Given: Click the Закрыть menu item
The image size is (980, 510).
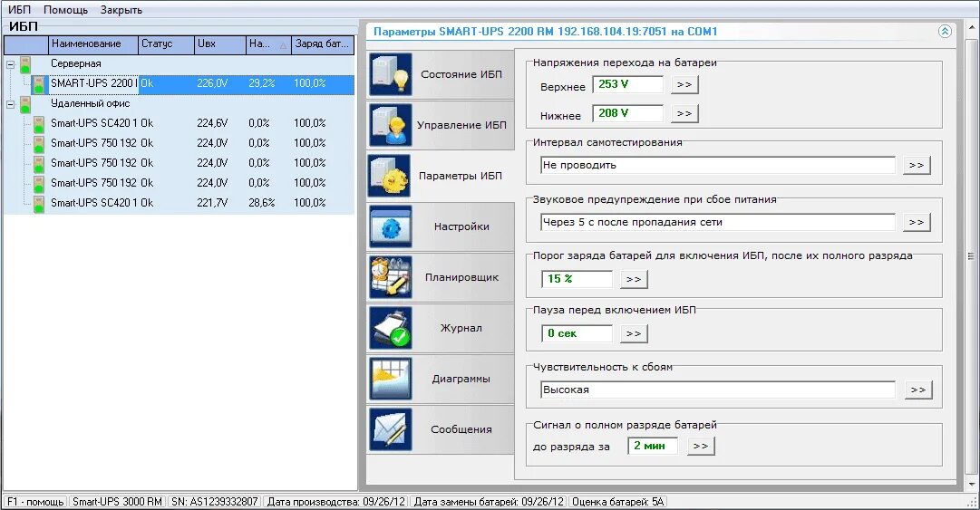Looking at the screenshot, I should (121, 10).
